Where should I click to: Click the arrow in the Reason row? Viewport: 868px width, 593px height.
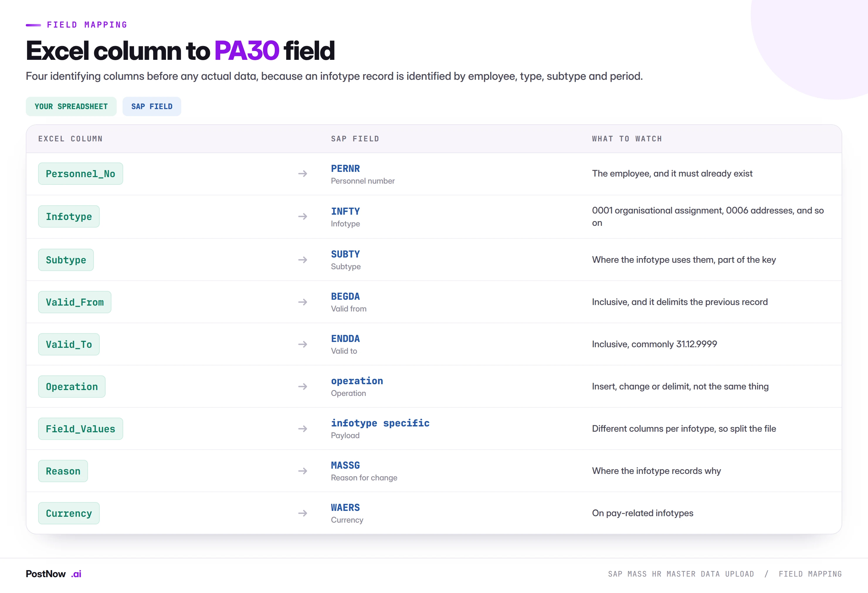coord(303,471)
